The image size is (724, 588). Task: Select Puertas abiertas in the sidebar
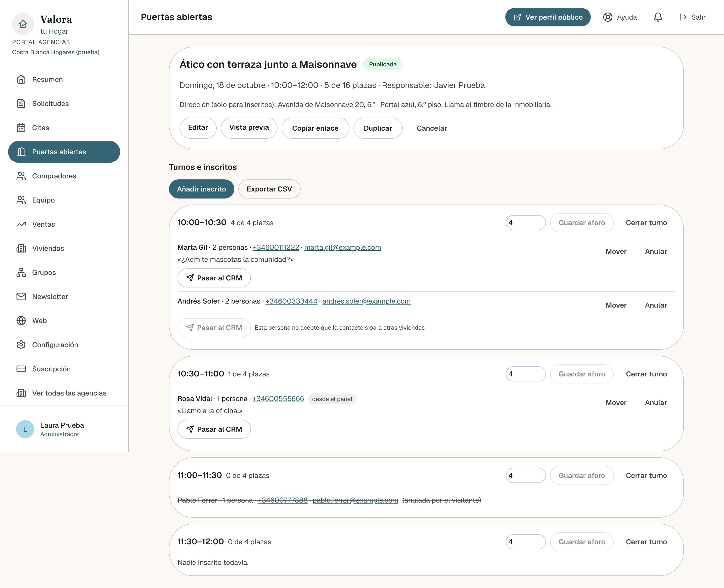tap(64, 152)
